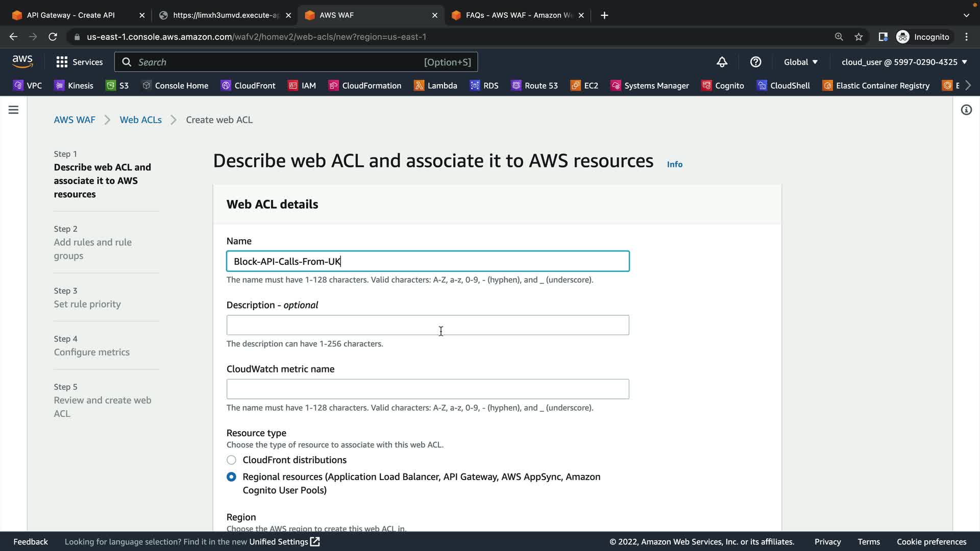
Task: Select the Regional resources radio option
Action: 231,477
